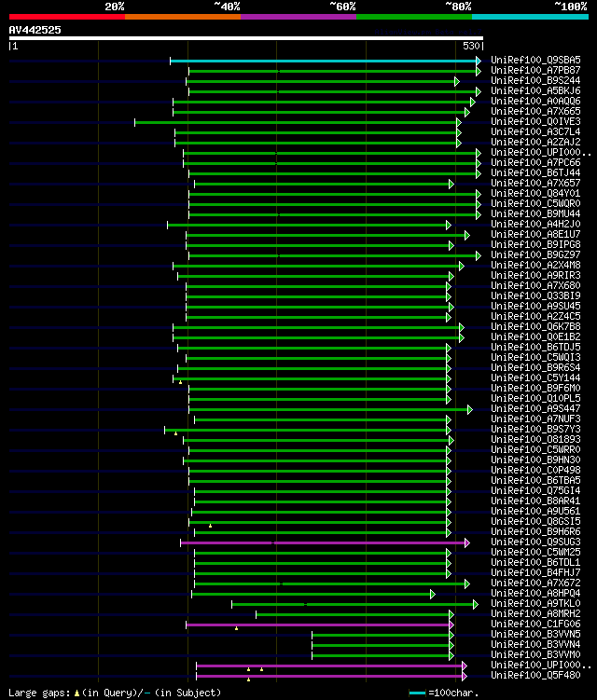Select the white AV442525 query sequence bar
This screenshot has height=700, width=597.
[x=245, y=38]
